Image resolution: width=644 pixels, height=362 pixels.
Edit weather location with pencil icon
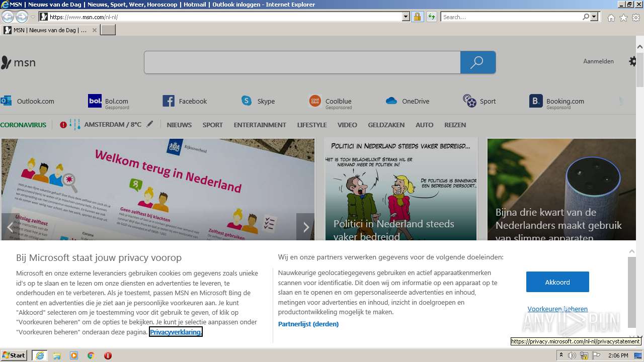pyautogui.click(x=150, y=124)
